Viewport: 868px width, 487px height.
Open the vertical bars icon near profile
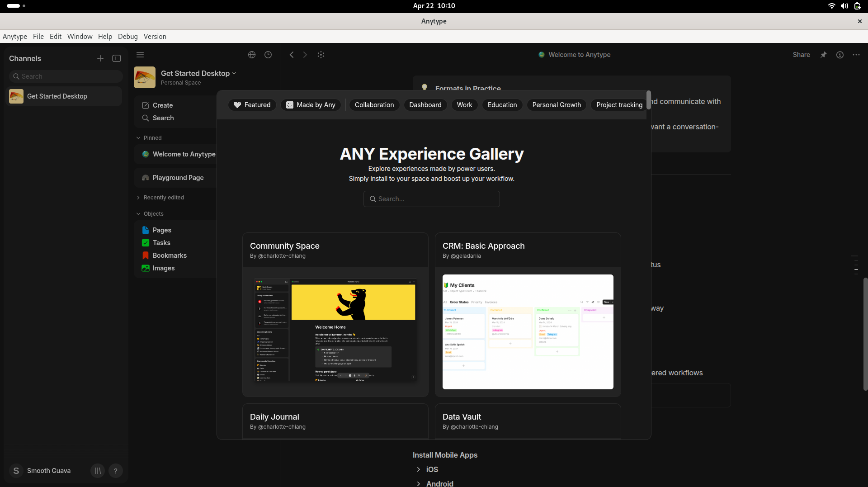pyautogui.click(x=98, y=471)
